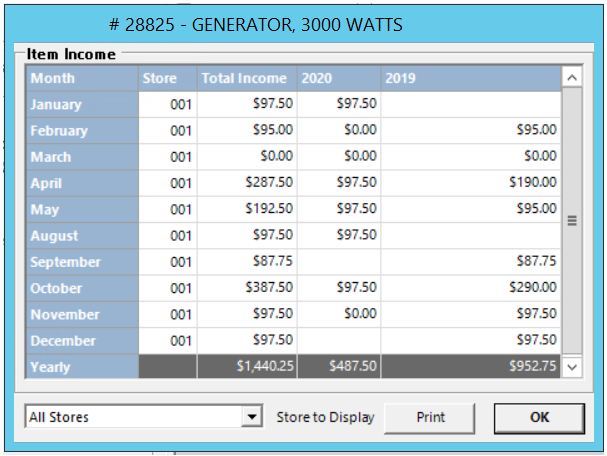Select the Total Income column header

(247, 78)
